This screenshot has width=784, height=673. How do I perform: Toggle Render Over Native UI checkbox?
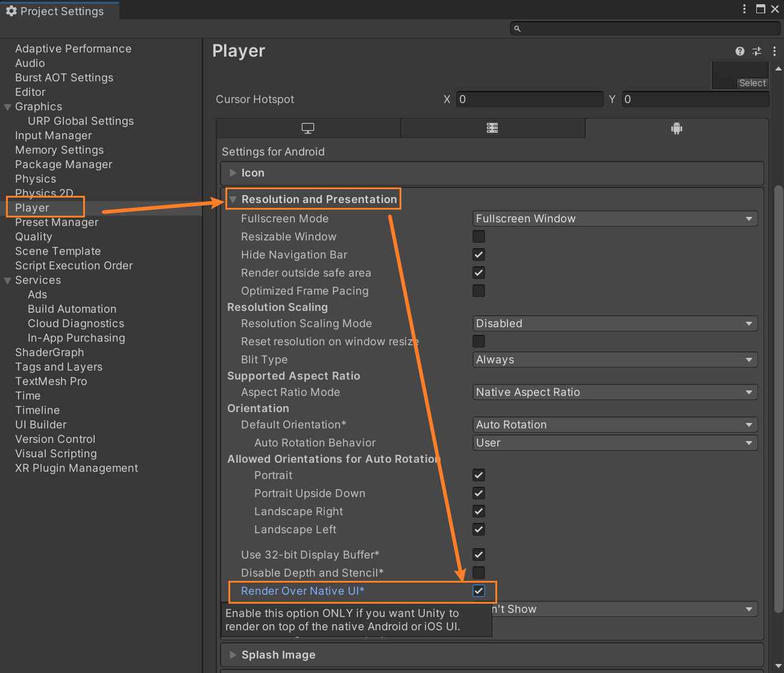pyautogui.click(x=478, y=591)
